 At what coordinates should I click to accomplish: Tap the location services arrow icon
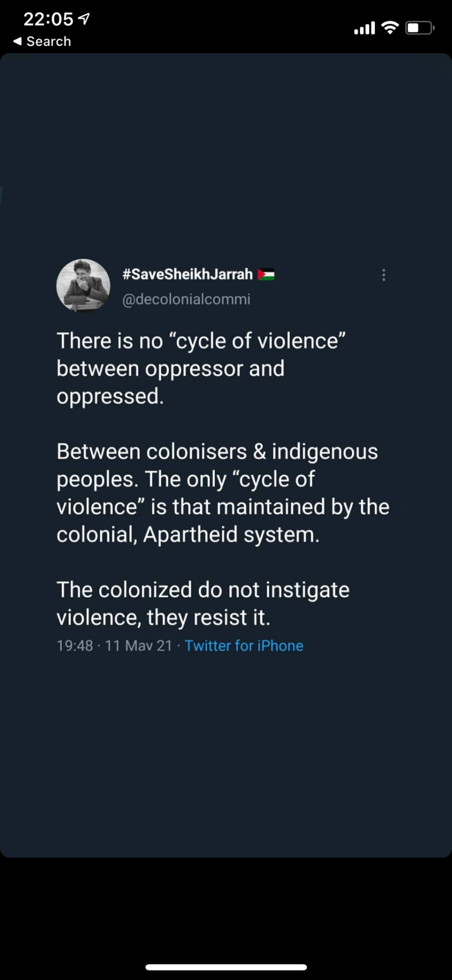(x=84, y=19)
